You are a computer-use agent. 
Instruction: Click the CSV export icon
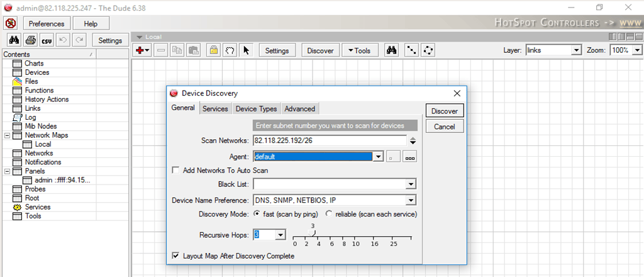tap(47, 41)
